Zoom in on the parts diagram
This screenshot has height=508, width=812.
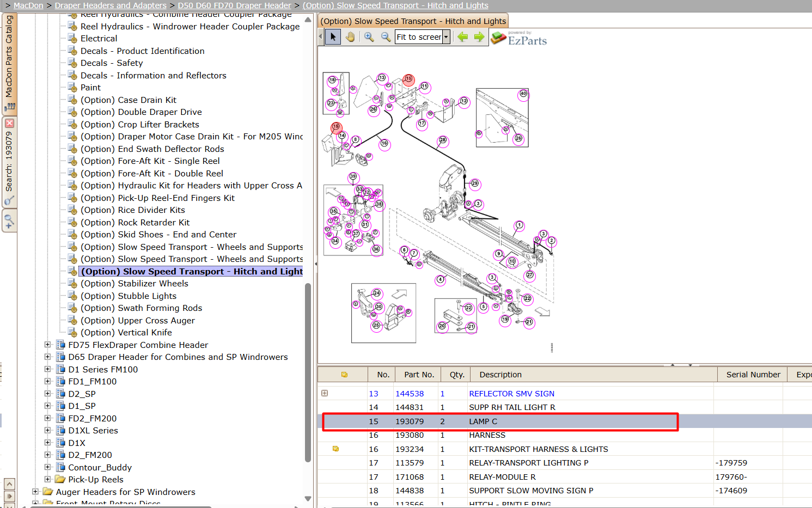click(369, 37)
